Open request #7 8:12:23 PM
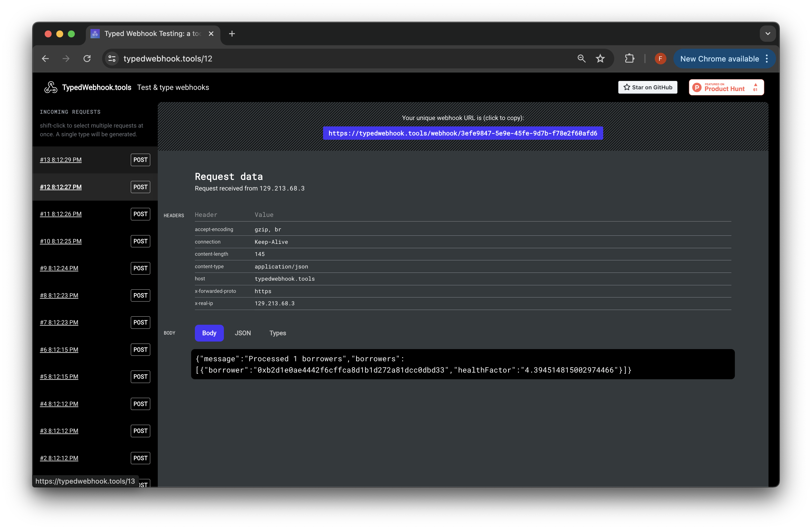 point(59,322)
